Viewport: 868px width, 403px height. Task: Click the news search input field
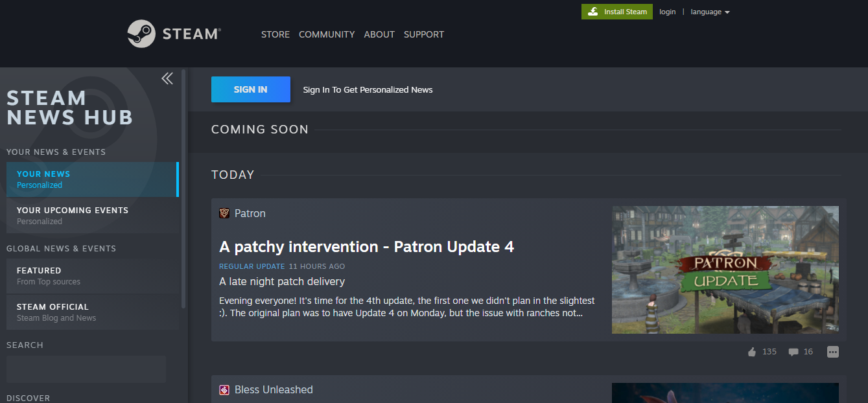pos(86,369)
